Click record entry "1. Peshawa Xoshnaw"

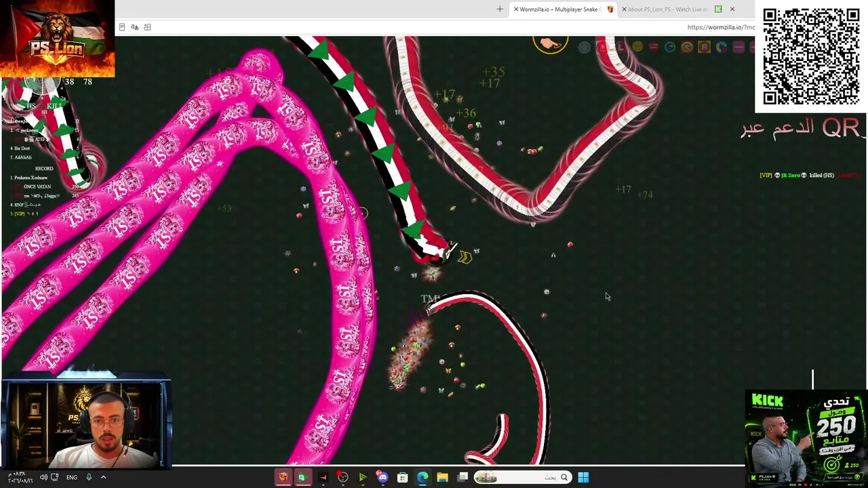pyautogui.click(x=29, y=178)
